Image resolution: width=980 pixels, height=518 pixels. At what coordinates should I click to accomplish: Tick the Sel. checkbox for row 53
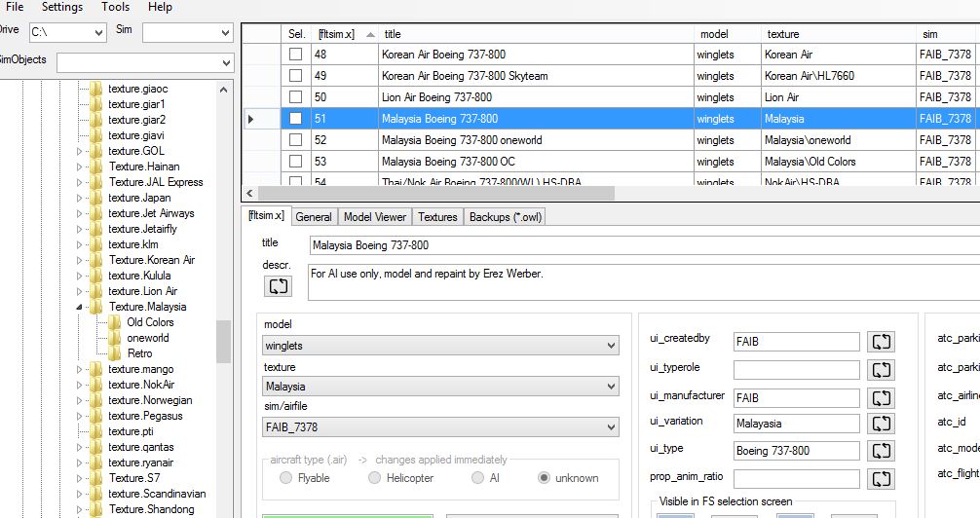(295, 161)
